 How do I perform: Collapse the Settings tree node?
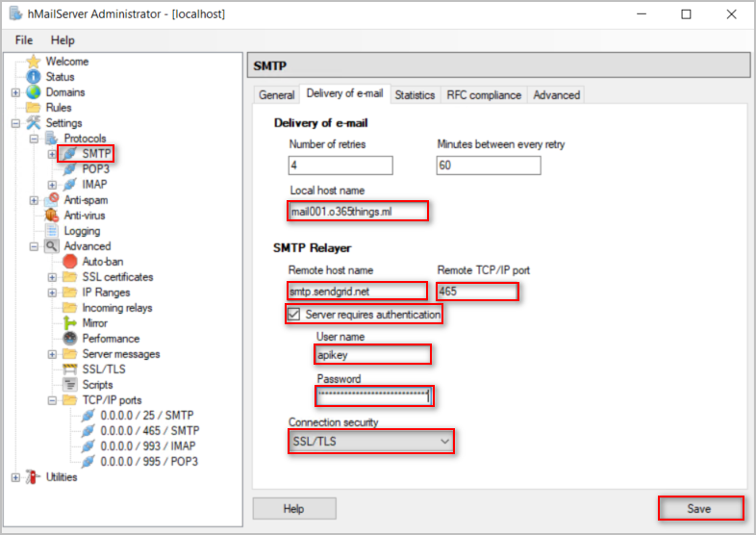tap(15, 123)
